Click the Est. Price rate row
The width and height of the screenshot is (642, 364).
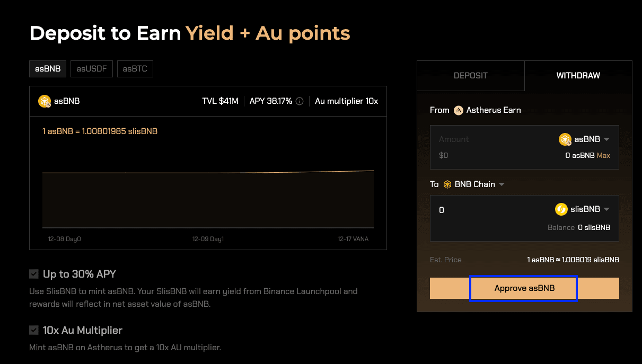point(524,260)
